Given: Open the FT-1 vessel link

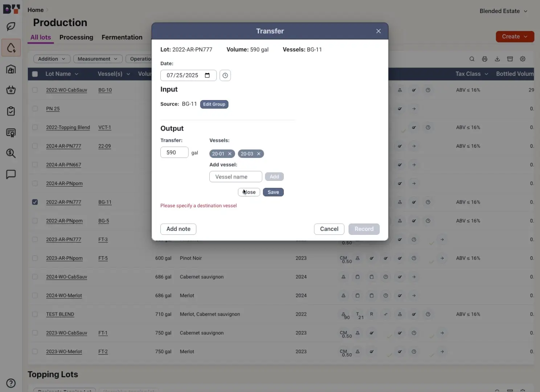Looking at the screenshot, I should click(103, 333).
